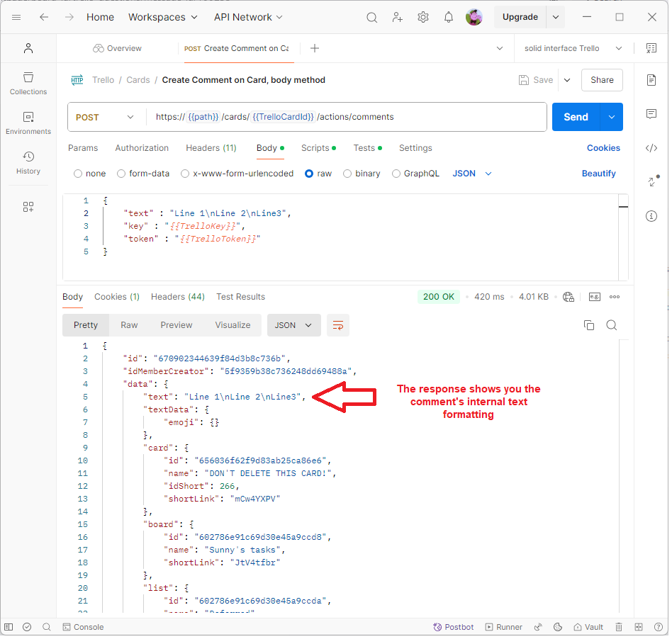Expand the API Network dropdown
Viewport: 672px width, 639px height.
250,17
